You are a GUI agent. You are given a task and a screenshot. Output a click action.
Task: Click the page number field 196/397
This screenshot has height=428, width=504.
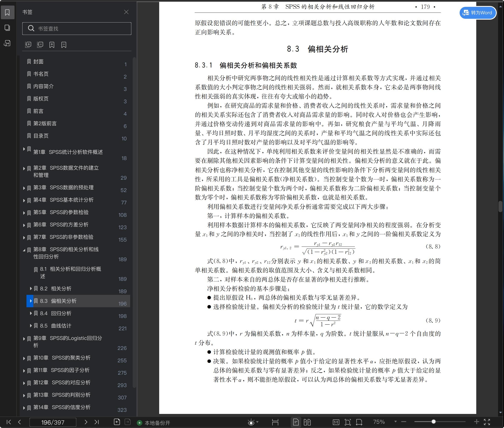(53, 422)
